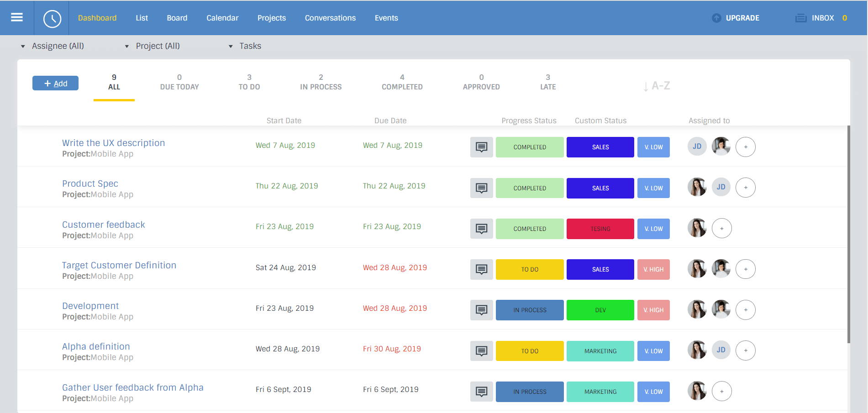Click the upgrade arrow icon
868x413 pixels.
tap(716, 18)
